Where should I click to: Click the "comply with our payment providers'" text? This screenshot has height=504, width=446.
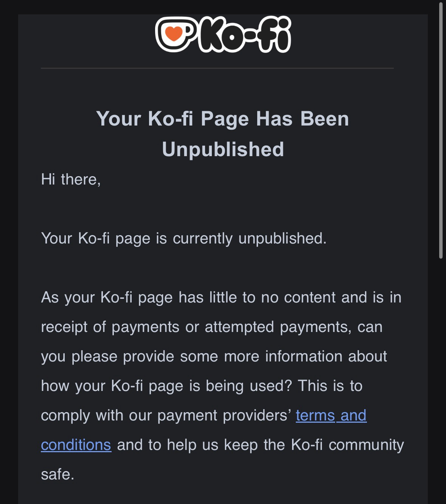point(166,415)
